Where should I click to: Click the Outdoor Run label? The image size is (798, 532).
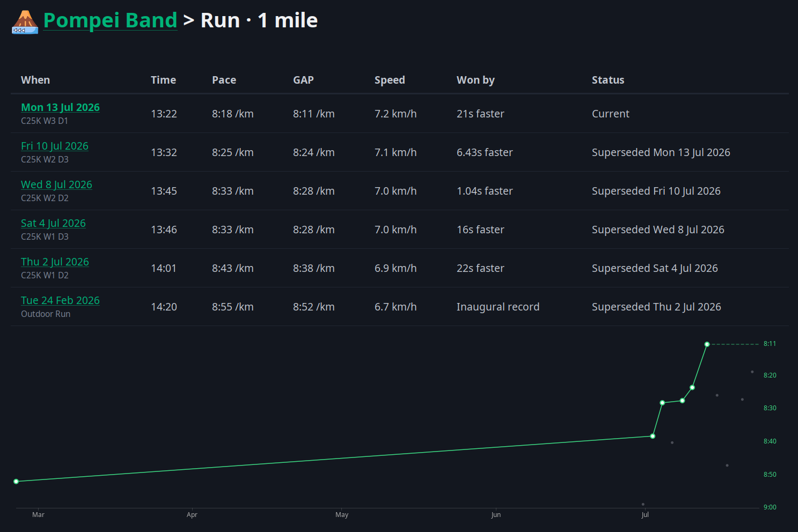(46, 314)
